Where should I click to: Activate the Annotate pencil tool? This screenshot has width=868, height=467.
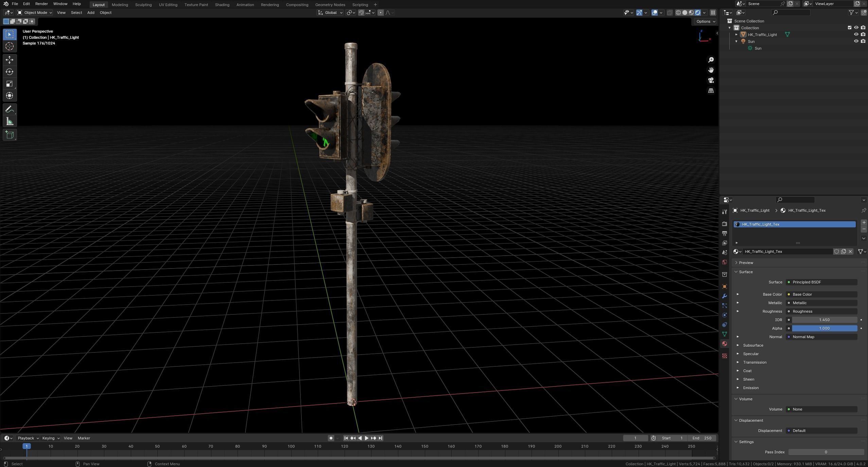(10, 109)
